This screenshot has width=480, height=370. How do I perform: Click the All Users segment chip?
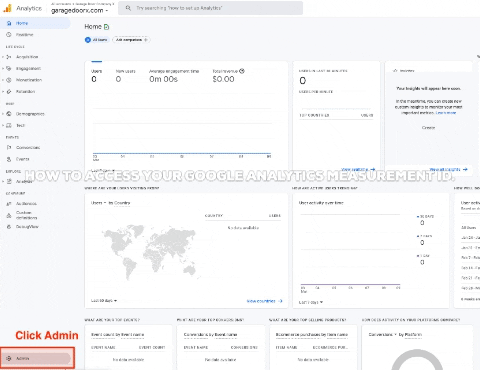click(x=97, y=40)
